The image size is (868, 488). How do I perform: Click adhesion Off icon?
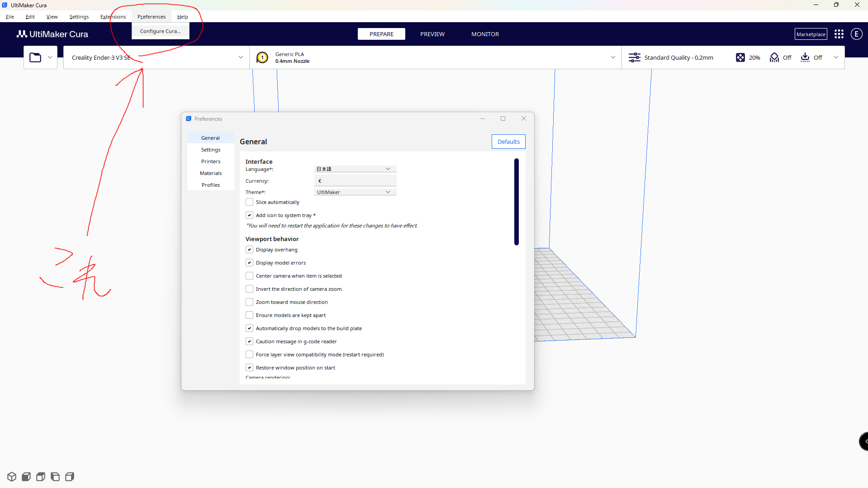(805, 57)
